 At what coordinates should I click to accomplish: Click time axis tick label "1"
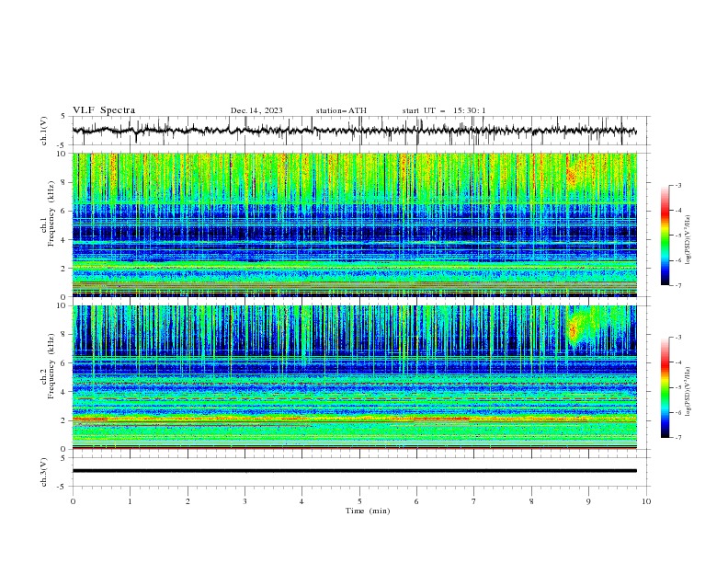pos(130,501)
